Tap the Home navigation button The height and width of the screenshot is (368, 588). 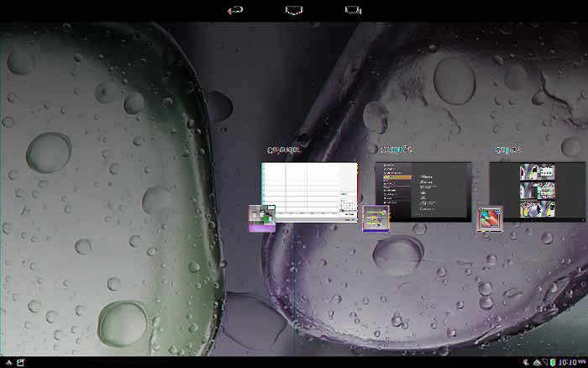click(x=294, y=10)
